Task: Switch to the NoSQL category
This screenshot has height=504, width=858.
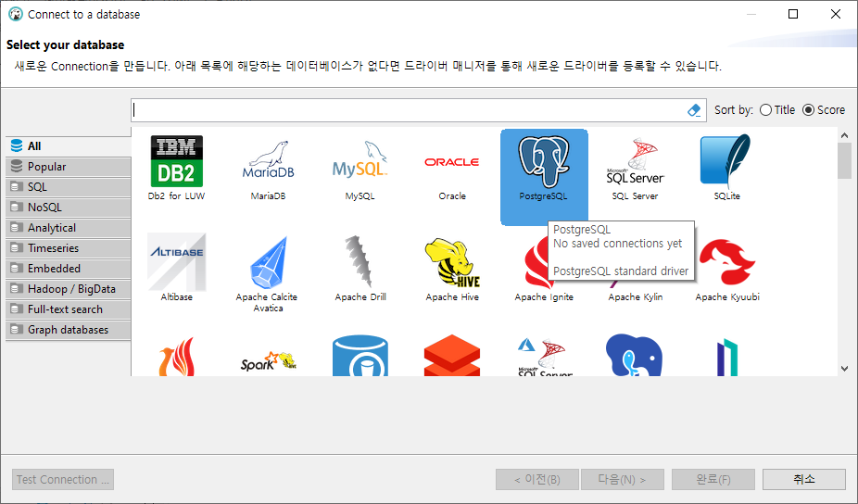Action: click(69, 208)
